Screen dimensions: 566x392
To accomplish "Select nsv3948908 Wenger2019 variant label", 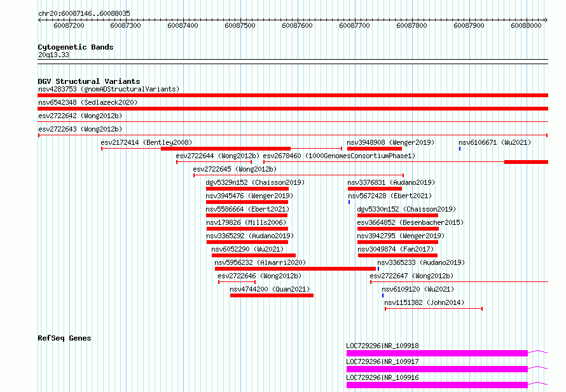I will (x=390, y=142).
